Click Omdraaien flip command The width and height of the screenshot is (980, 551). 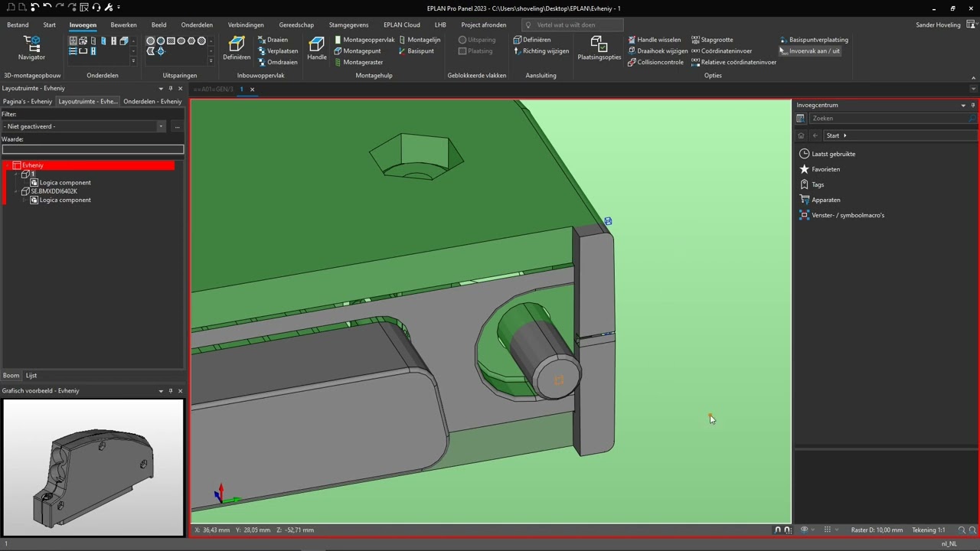tap(277, 63)
